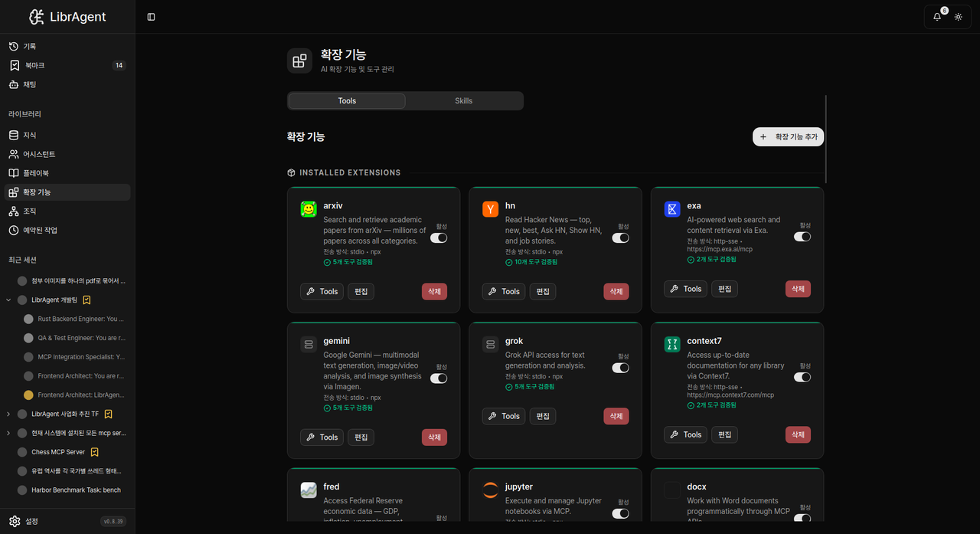
Task: Click 삭제 for arxiv extension
Action: tap(434, 291)
